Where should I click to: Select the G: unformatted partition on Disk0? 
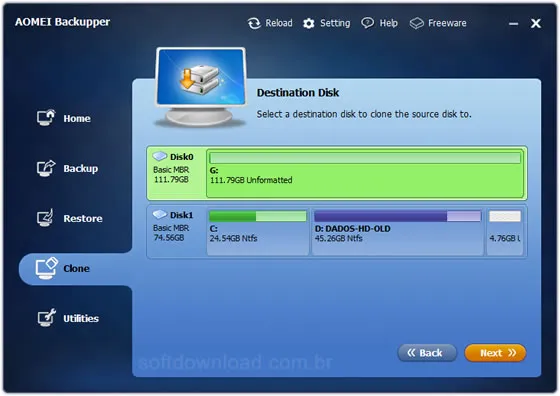[365, 173]
